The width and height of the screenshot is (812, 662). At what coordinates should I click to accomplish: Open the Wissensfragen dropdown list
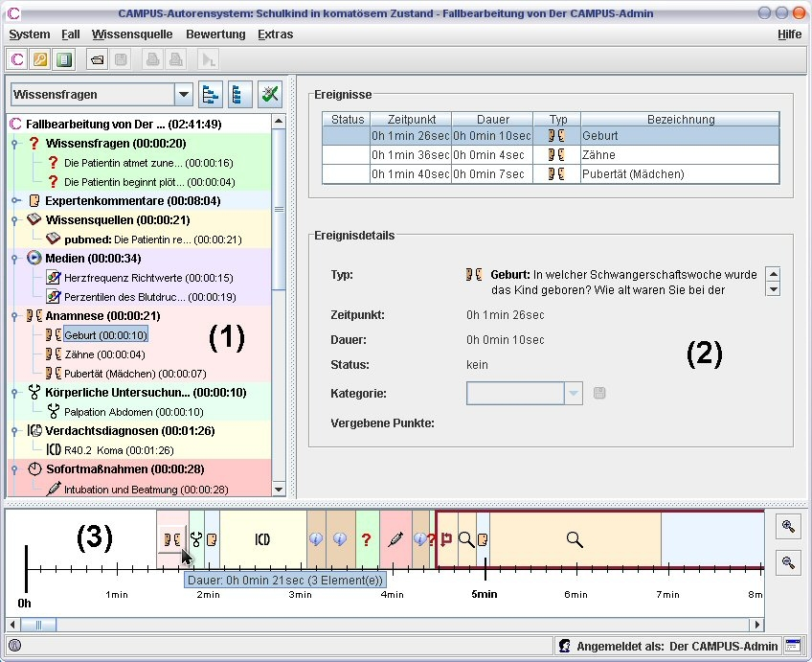point(183,95)
